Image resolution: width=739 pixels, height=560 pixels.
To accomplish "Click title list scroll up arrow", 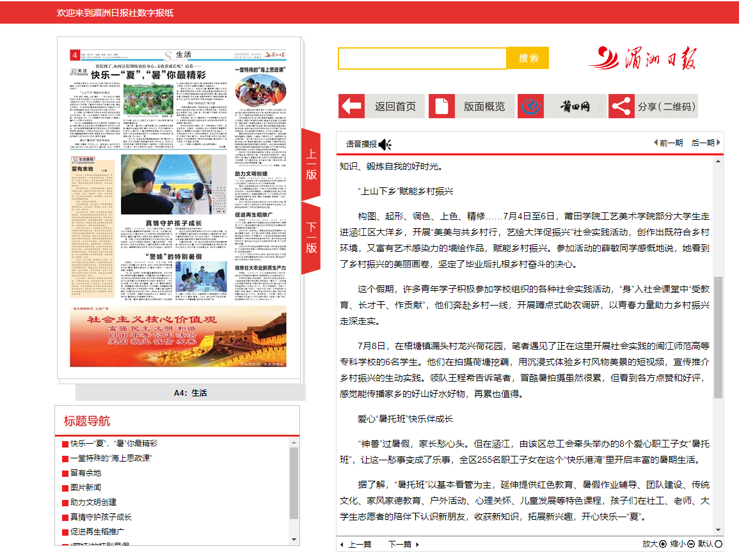I will (294, 443).
